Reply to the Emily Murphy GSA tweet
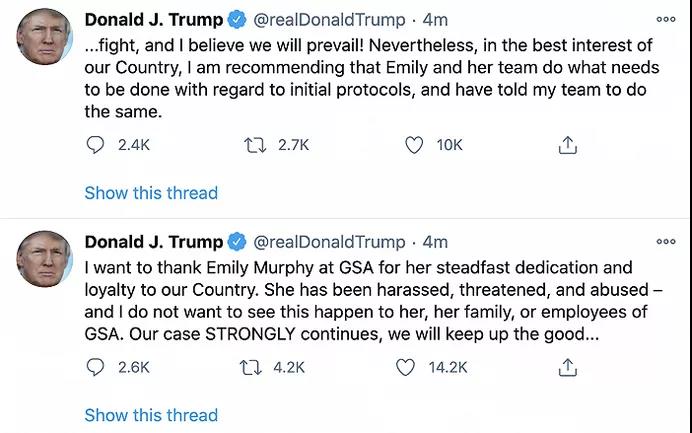Screen dimensions: 692x433 pos(96,367)
